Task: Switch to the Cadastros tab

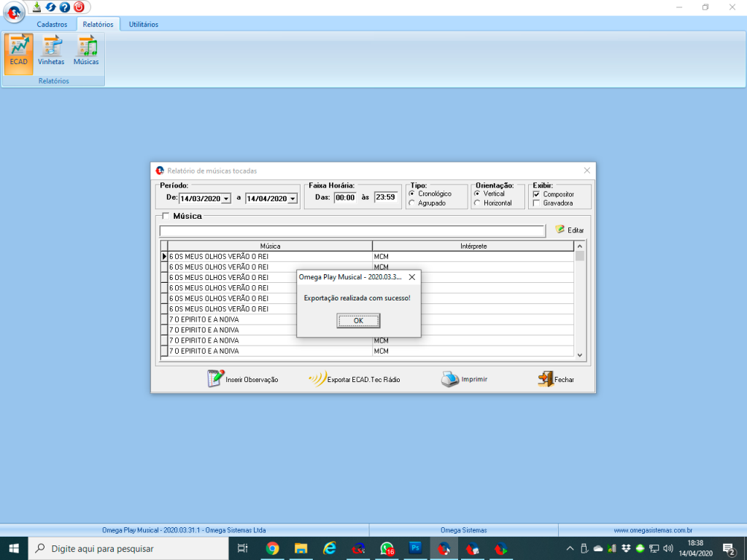Action: coord(52,24)
